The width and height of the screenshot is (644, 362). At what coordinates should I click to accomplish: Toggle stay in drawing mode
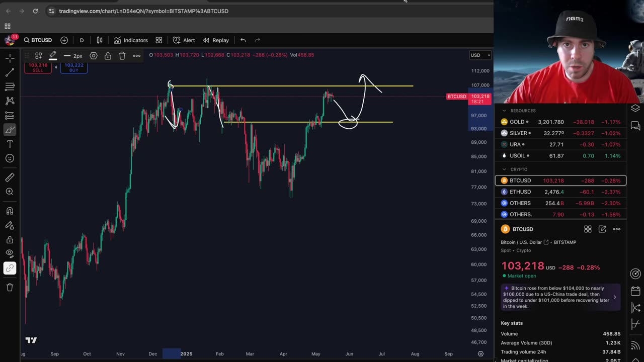coord(10,226)
